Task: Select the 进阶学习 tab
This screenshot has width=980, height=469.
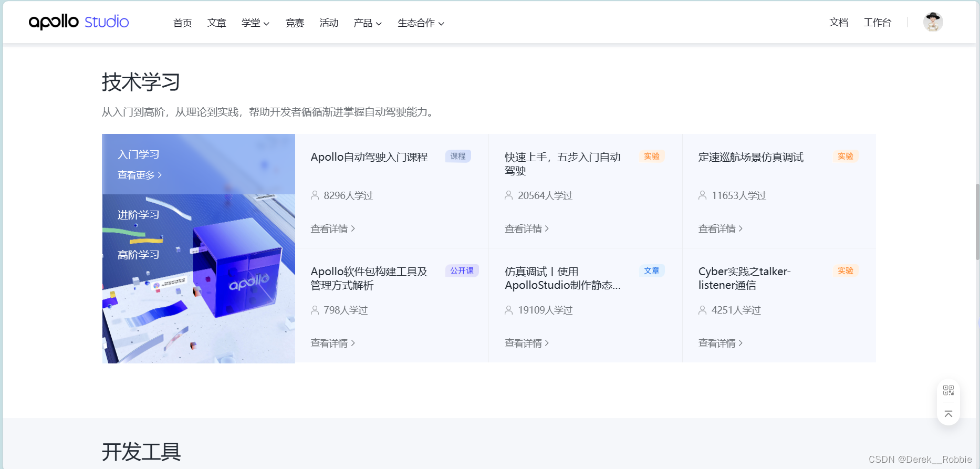Action: pyautogui.click(x=139, y=215)
